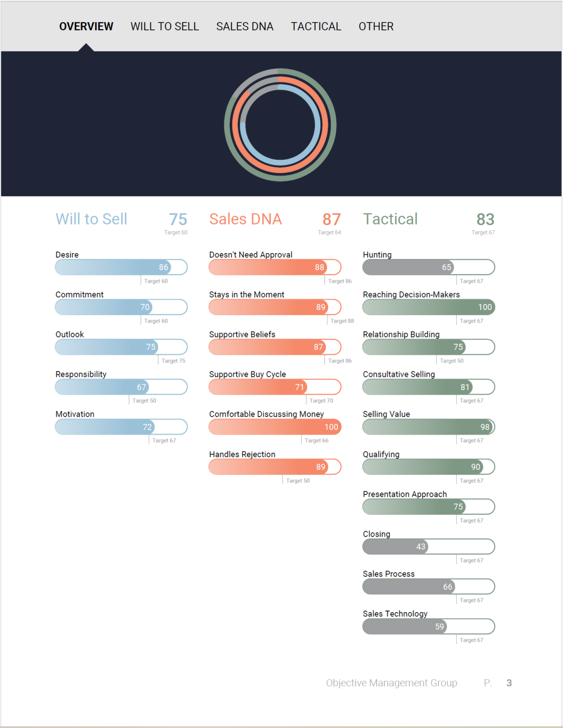Select the TACTICAL tab
Screen dimensions: 563x728
point(316,27)
